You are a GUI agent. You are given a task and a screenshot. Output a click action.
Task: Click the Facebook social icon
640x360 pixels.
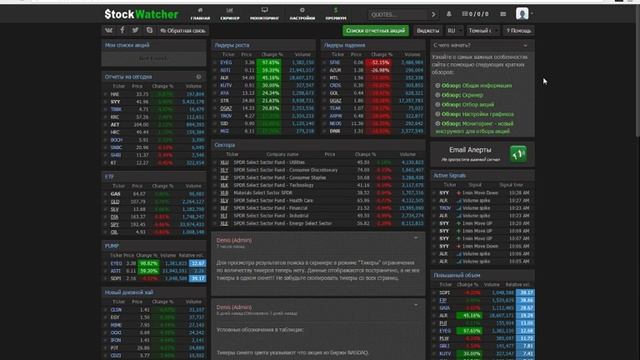pos(122,31)
